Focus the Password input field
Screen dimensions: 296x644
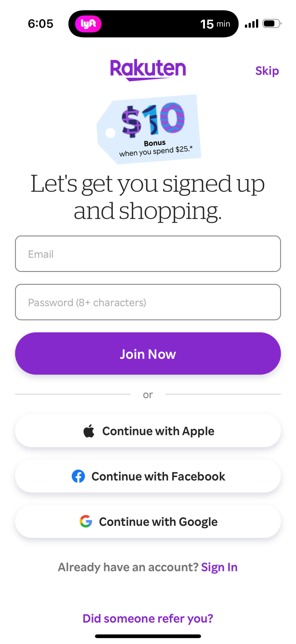148,302
